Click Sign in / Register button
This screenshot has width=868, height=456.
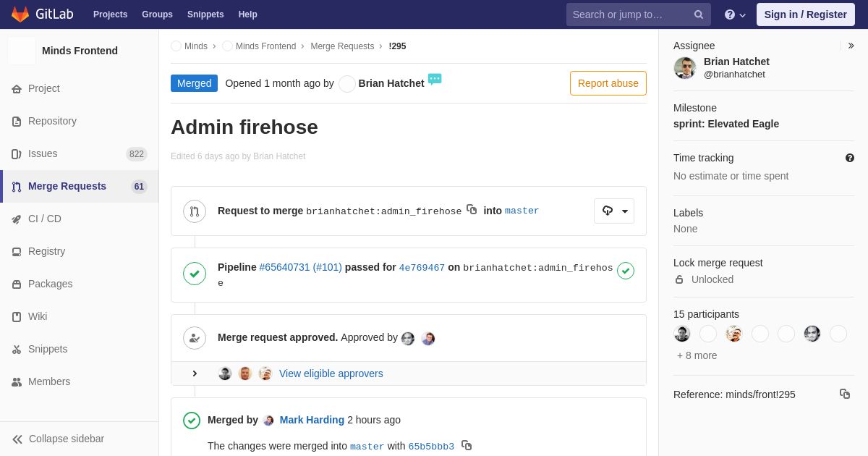[x=805, y=14]
